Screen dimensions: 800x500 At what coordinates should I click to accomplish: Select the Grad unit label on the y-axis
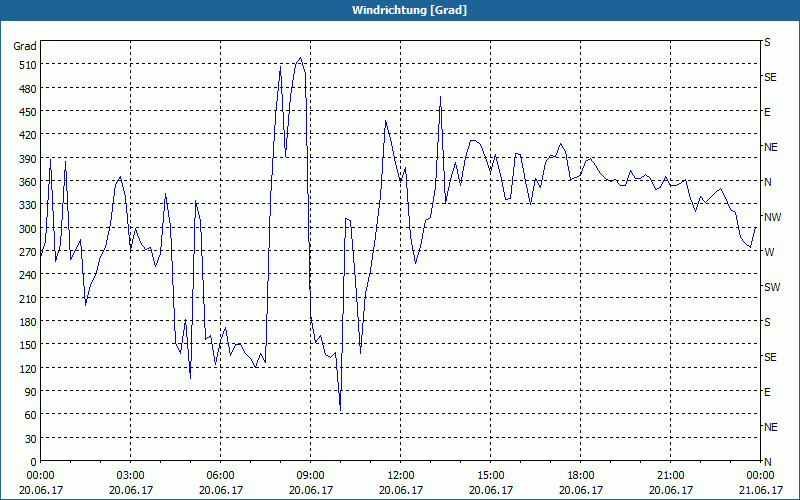(x=25, y=46)
